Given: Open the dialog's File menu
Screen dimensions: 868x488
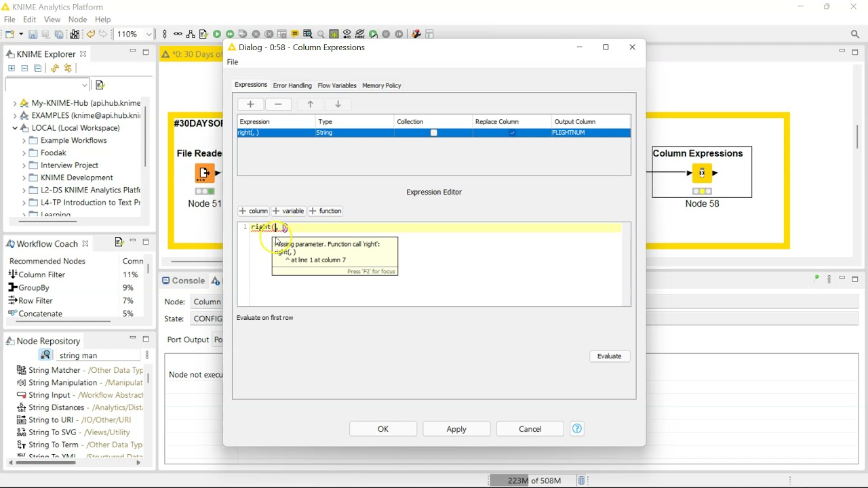Looking at the screenshot, I should [233, 62].
